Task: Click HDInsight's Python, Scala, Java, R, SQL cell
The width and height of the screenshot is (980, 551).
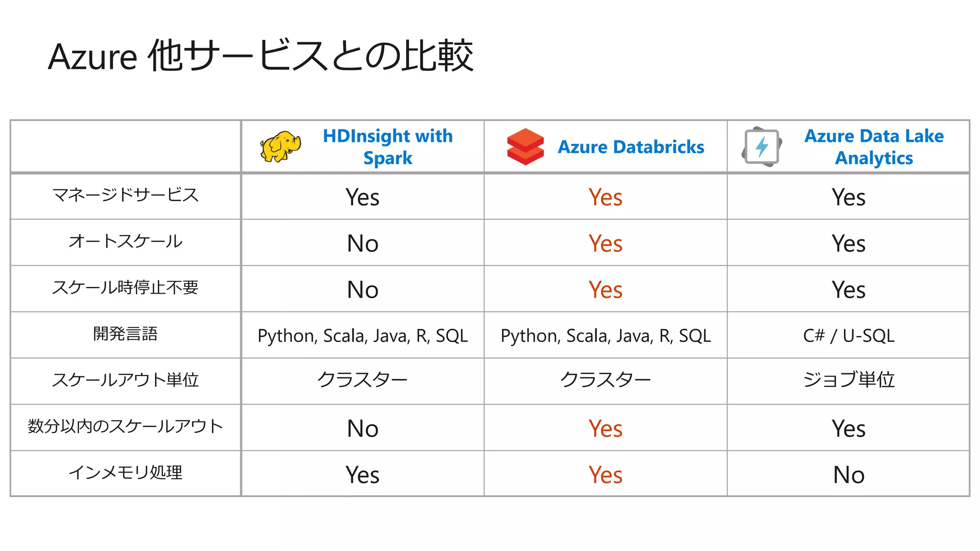Action: coord(363,336)
